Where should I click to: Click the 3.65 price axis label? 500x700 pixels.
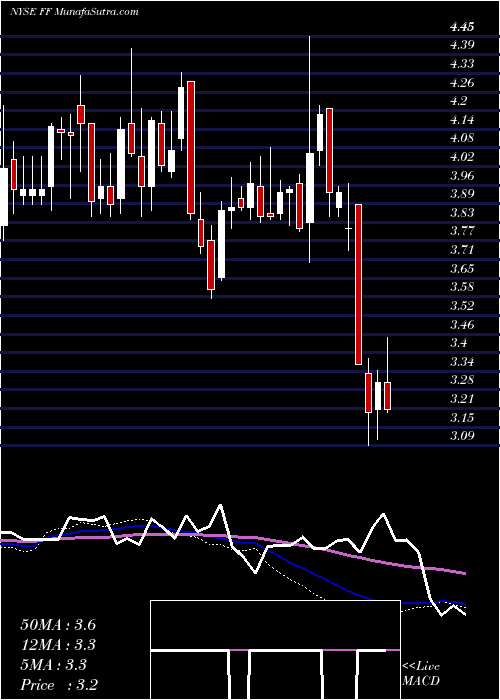(x=462, y=268)
